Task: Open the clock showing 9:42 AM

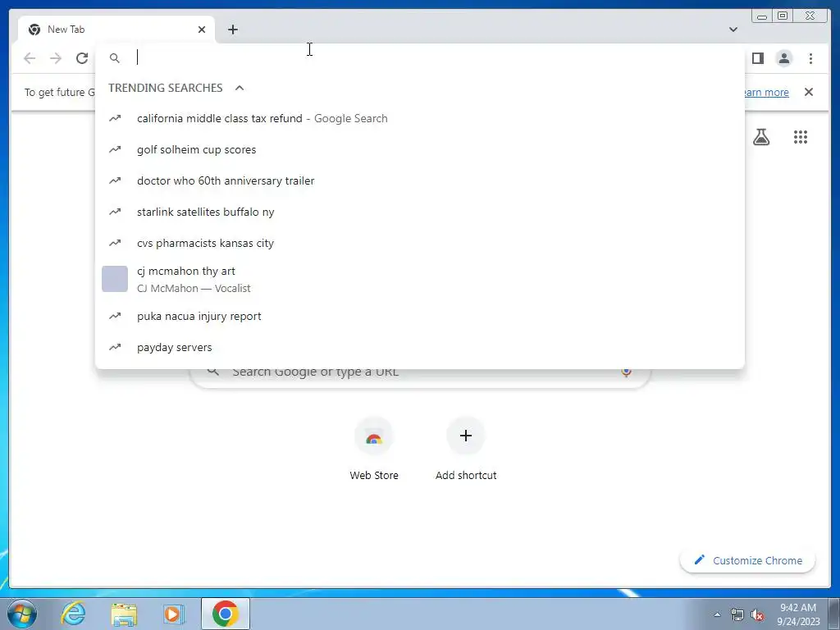Action: [x=798, y=614]
